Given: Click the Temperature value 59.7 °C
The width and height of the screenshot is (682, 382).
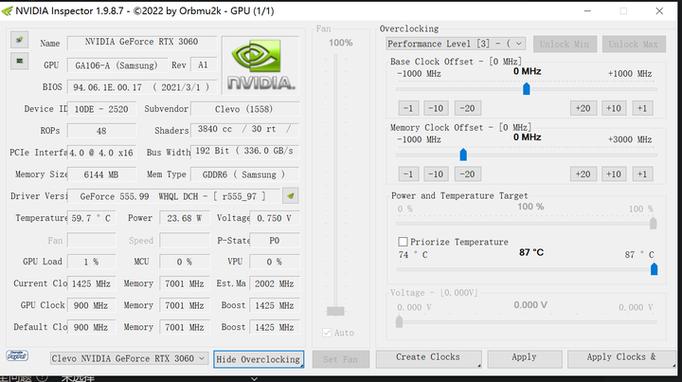Looking at the screenshot, I should coord(91,218).
